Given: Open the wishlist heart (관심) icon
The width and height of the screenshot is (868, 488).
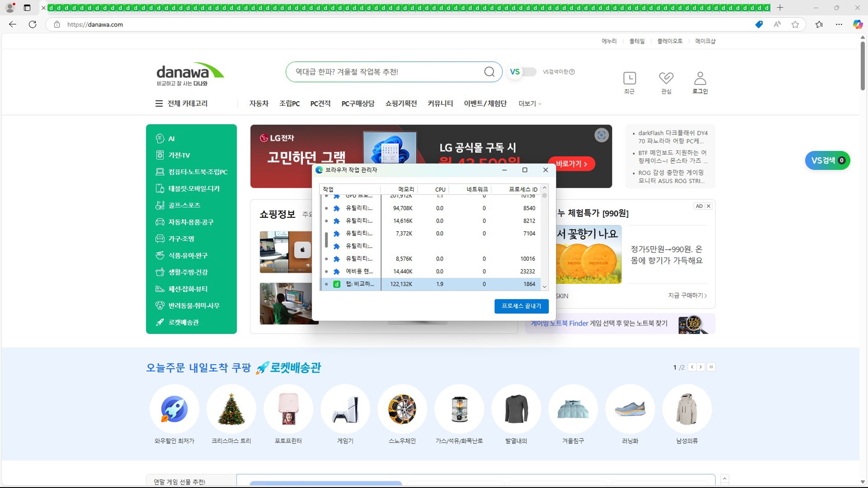Looking at the screenshot, I should click(x=666, y=79).
